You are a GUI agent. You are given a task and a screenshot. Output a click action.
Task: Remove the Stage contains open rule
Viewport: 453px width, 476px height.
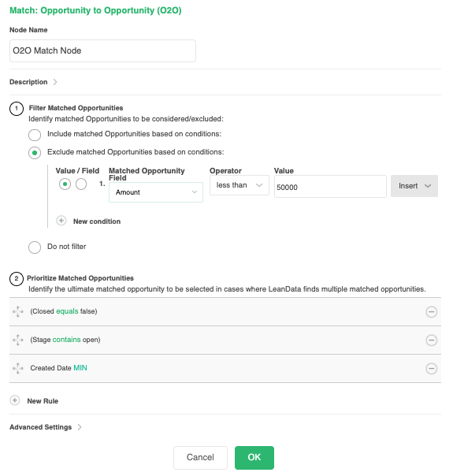click(x=431, y=340)
